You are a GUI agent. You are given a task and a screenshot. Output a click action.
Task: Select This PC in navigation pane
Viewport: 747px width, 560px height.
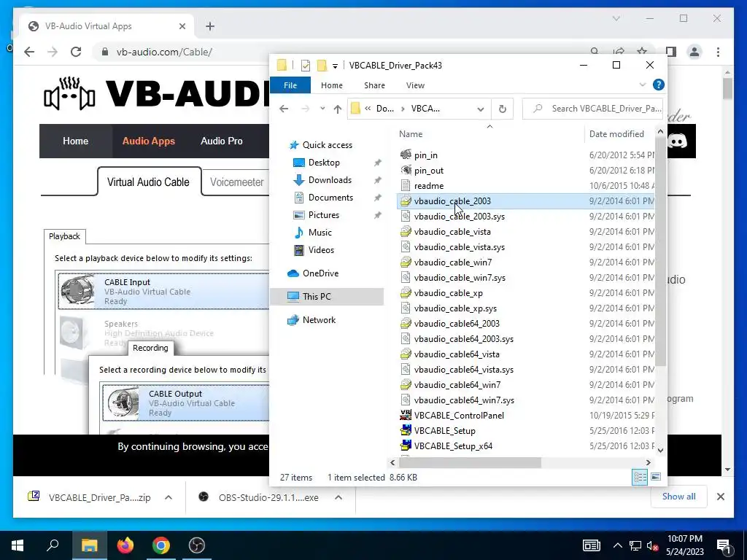(327, 296)
